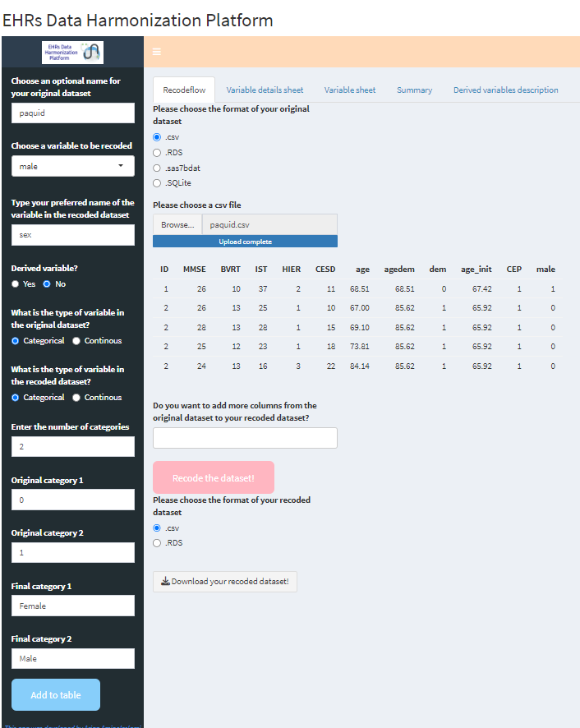
Task: Click the CESD column header
Action: pos(325,270)
